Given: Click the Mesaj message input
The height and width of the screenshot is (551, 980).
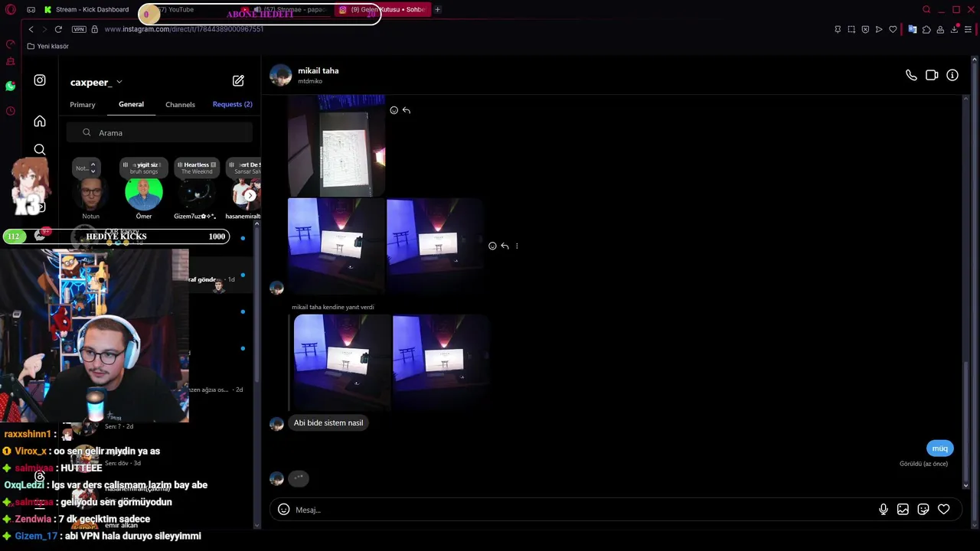Looking at the screenshot, I should 582,510.
